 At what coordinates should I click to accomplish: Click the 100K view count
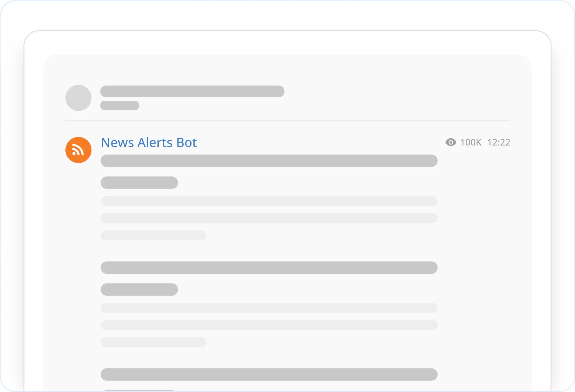pyautogui.click(x=470, y=143)
